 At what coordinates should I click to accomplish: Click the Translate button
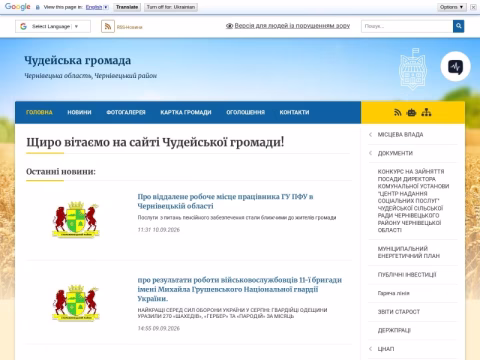click(x=127, y=7)
